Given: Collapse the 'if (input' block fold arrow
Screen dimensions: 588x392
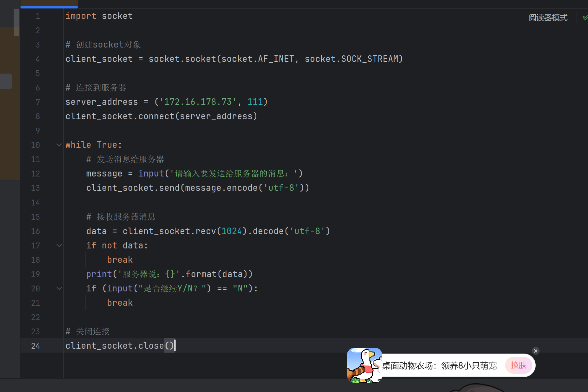Looking at the screenshot, I should click(59, 288).
